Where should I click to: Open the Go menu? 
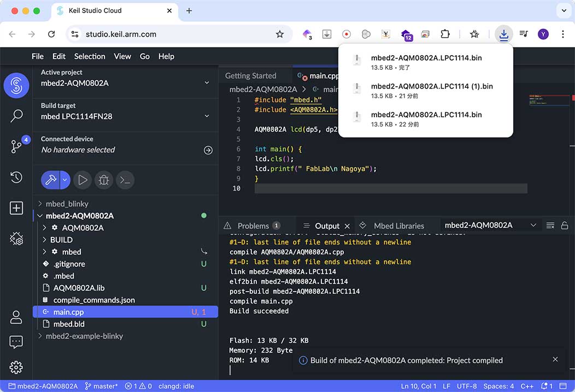pos(144,56)
